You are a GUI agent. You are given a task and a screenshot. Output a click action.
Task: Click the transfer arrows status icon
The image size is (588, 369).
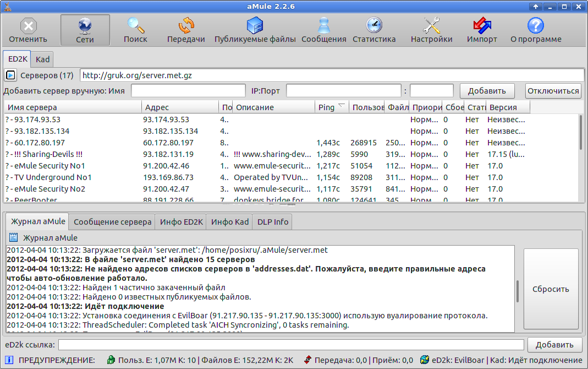pos(307,360)
